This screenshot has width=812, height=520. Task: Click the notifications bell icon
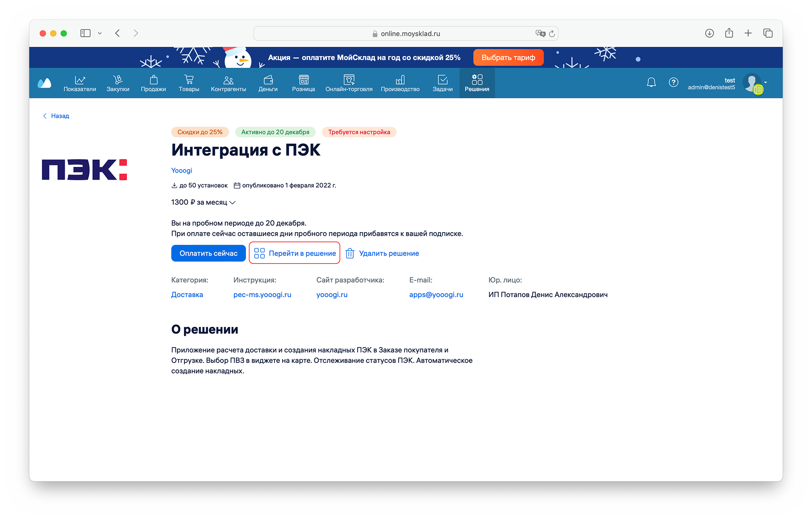point(651,82)
